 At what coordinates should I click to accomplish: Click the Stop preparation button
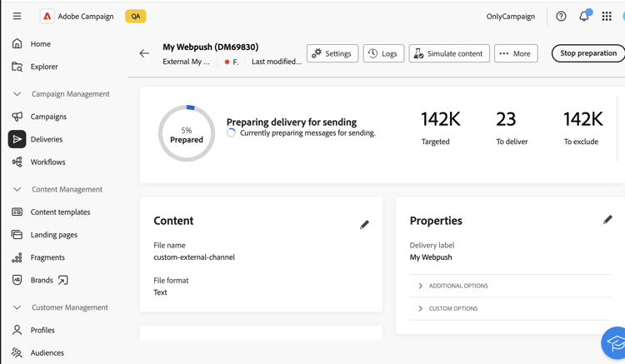(x=588, y=53)
